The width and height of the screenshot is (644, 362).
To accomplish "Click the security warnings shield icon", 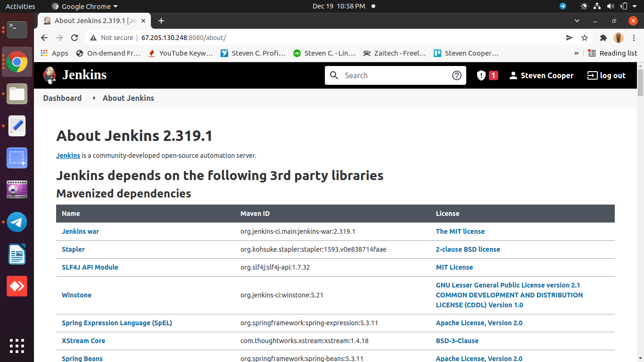I will (x=481, y=75).
